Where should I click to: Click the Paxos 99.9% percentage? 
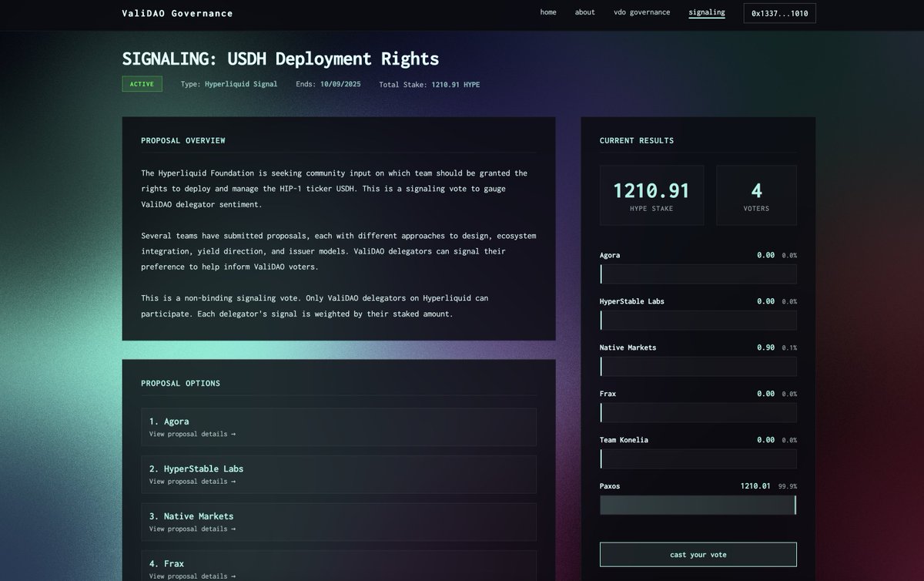[x=788, y=487]
